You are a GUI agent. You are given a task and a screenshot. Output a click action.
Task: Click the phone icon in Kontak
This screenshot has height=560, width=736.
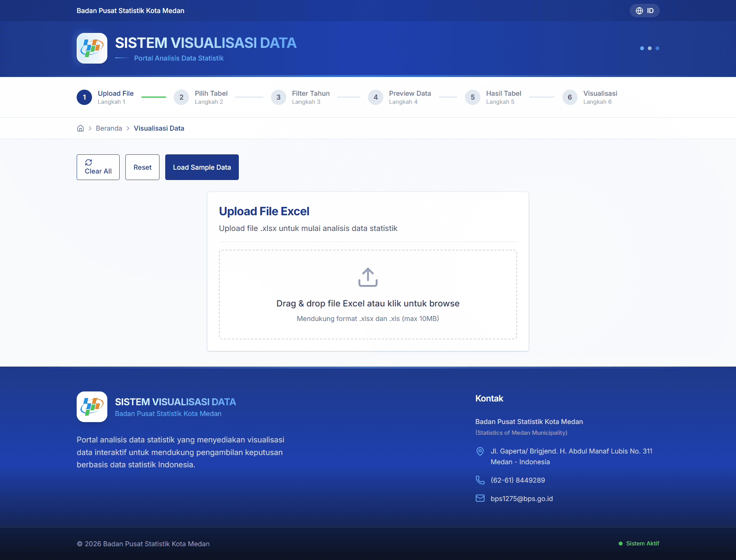[x=480, y=480]
